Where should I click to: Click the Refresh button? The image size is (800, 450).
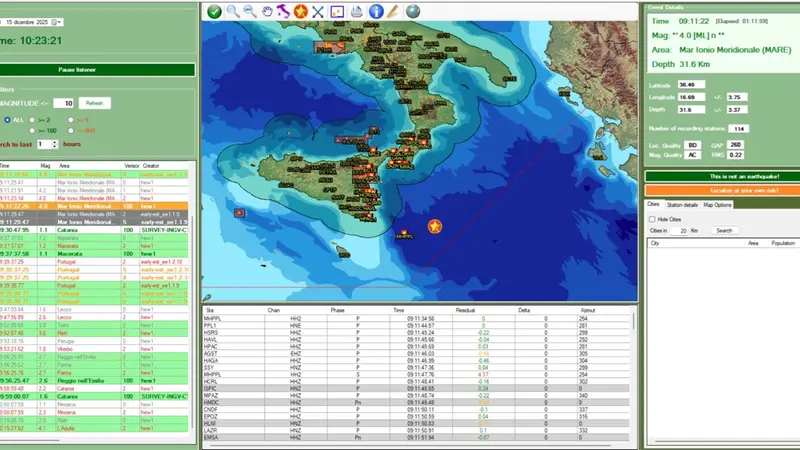tap(94, 102)
